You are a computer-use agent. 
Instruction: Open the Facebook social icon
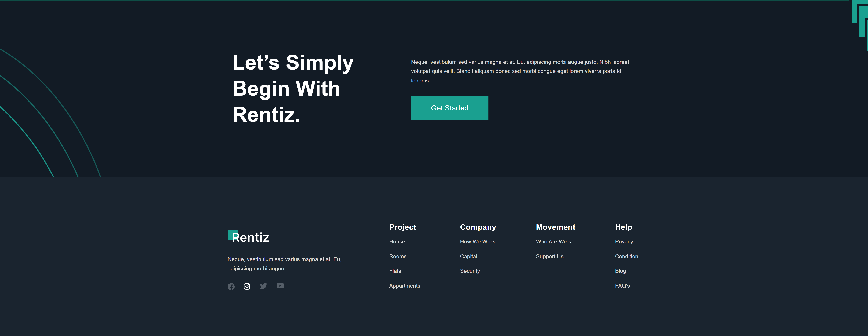[x=231, y=286]
